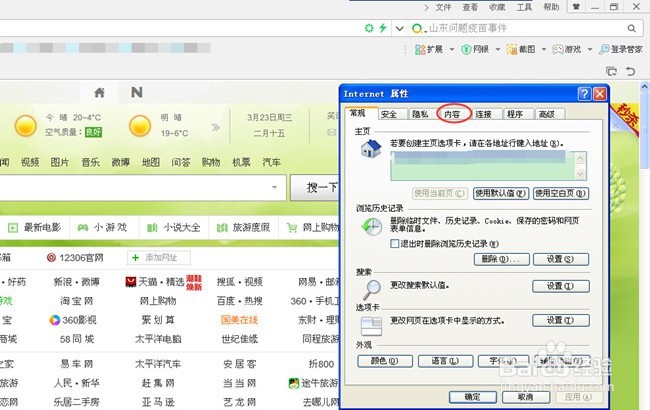
Task: Select the 常规 tab
Action: point(357,113)
